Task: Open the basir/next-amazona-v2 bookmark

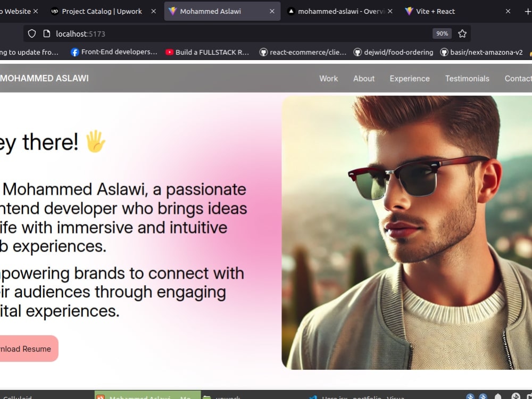Action: click(x=481, y=52)
